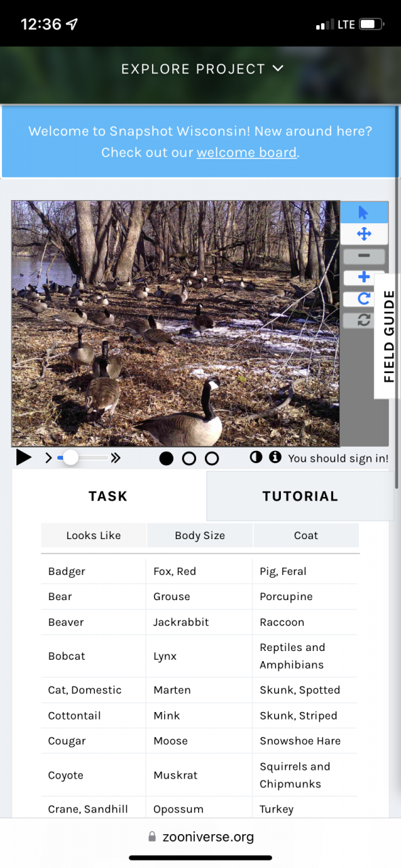Invert image colors with the contrast icon

(256, 458)
